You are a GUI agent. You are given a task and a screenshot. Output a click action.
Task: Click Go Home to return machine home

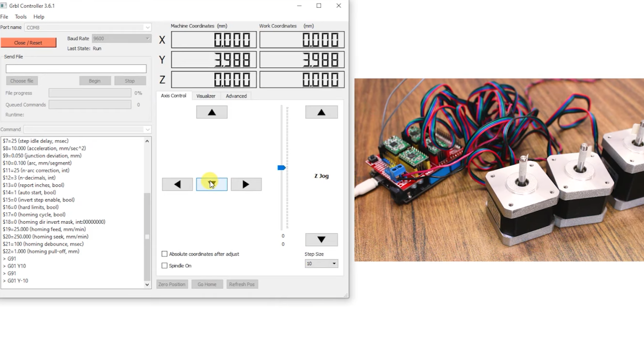[207, 284]
